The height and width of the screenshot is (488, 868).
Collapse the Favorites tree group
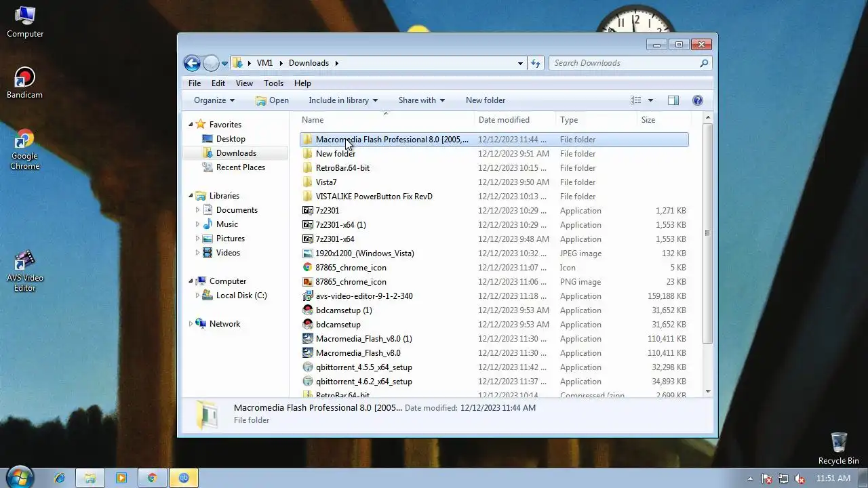(191, 125)
